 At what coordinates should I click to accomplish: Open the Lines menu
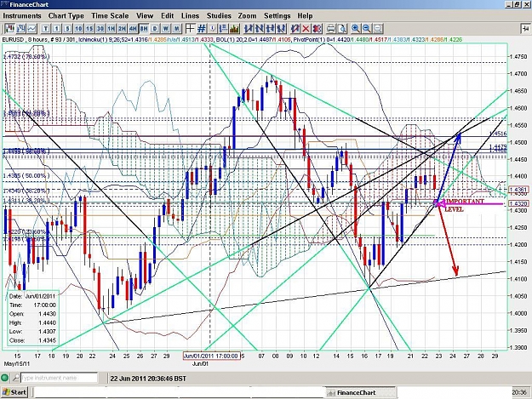(191, 15)
